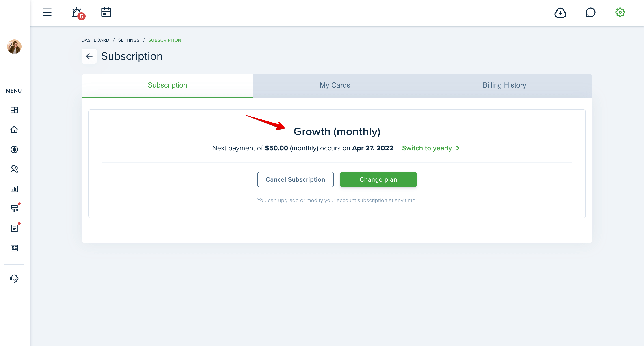
Task: Click the Cancel Subscription button
Action: pos(295,179)
